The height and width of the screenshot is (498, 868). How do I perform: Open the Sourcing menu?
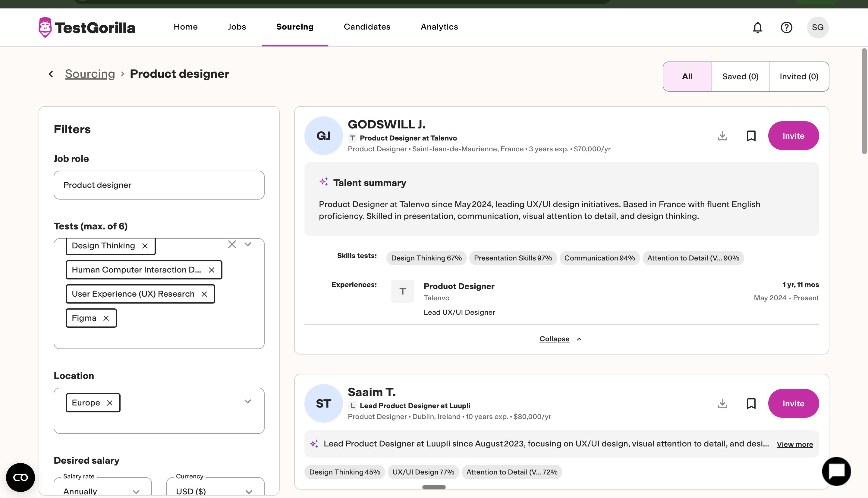[x=295, y=27]
